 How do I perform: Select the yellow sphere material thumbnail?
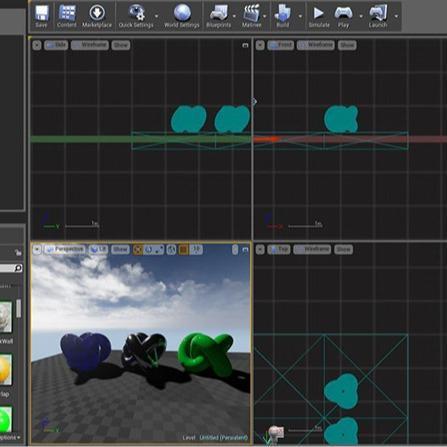(6, 370)
